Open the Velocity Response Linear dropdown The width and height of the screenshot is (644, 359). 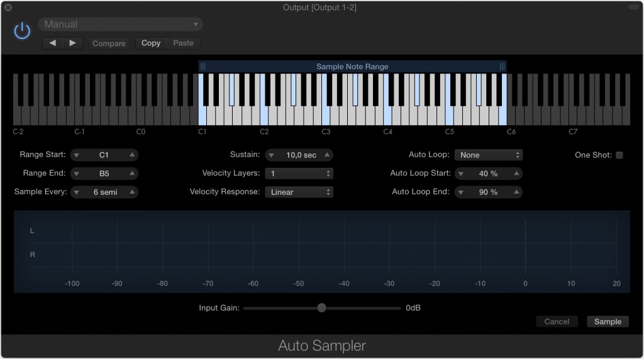299,192
